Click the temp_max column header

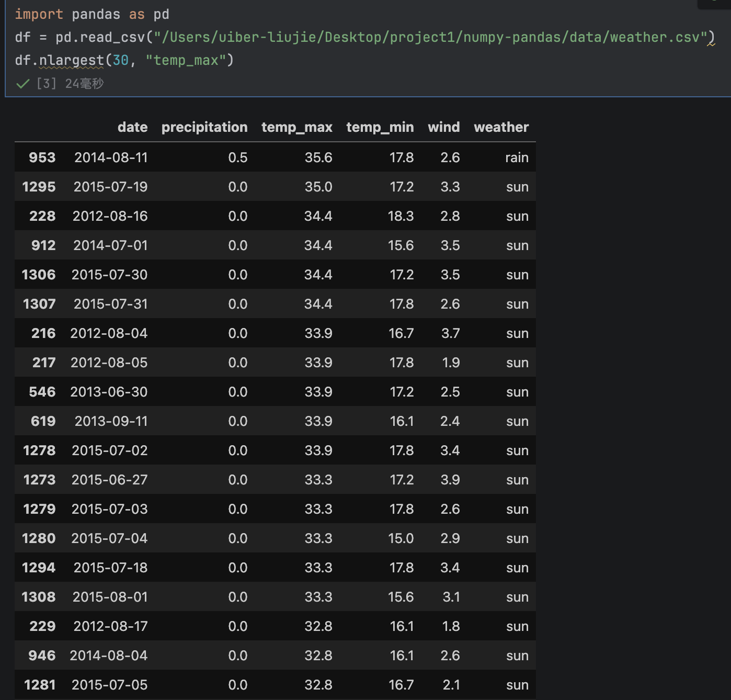pyautogui.click(x=297, y=127)
